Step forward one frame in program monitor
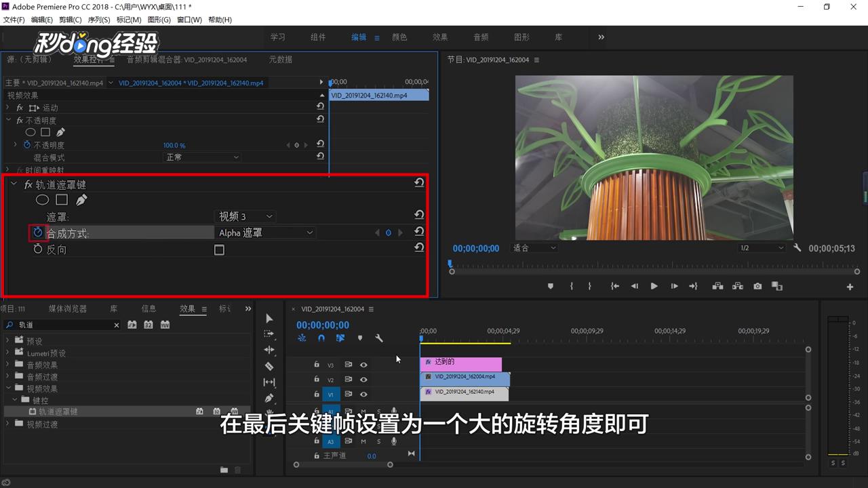The image size is (868, 488). coord(673,286)
